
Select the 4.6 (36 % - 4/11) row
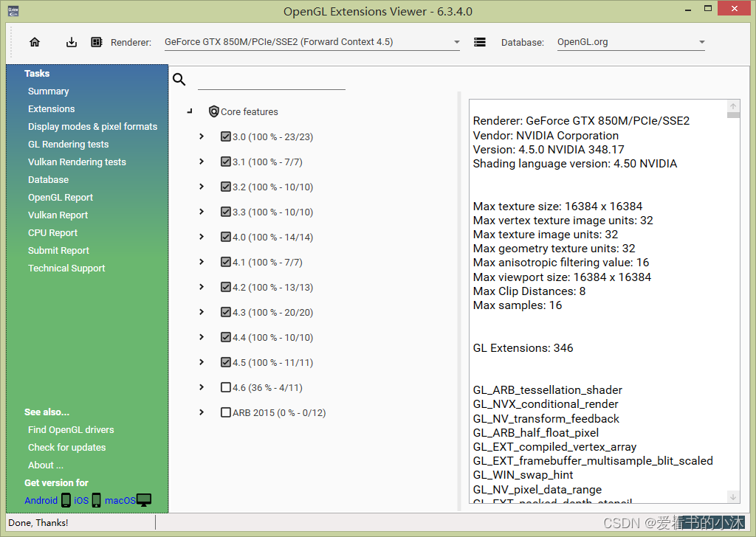[x=267, y=388]
